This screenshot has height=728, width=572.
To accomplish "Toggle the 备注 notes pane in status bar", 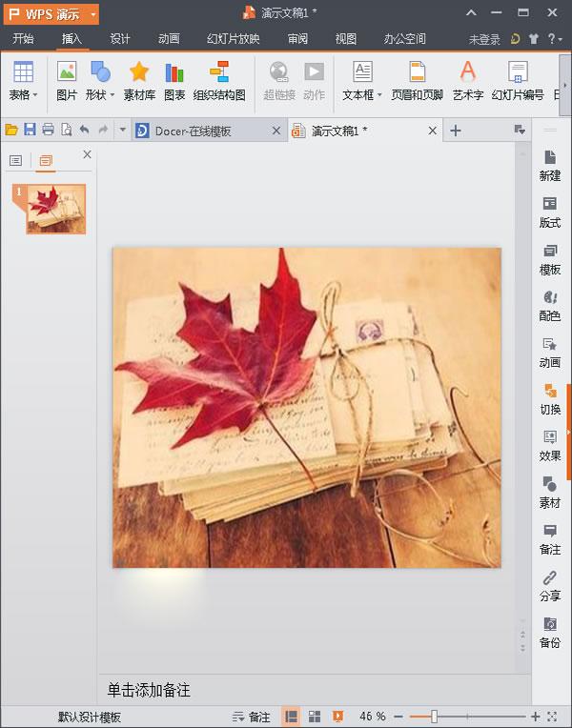I will point(252,717).
